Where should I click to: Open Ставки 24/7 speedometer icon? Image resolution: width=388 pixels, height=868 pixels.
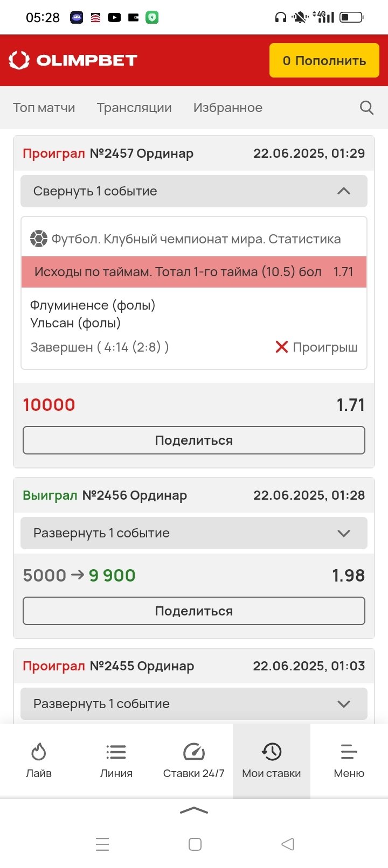(x=194, y=752)
